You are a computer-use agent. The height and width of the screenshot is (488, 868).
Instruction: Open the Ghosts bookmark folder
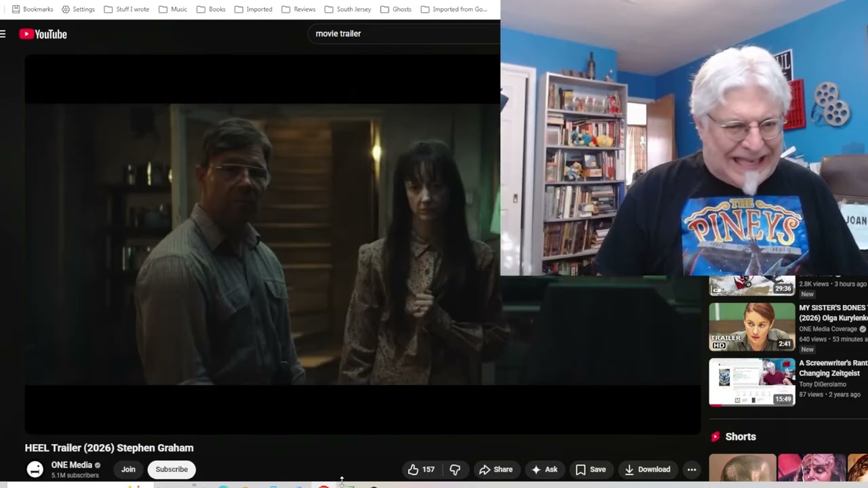pyautogui.click(x=396, y=9)
